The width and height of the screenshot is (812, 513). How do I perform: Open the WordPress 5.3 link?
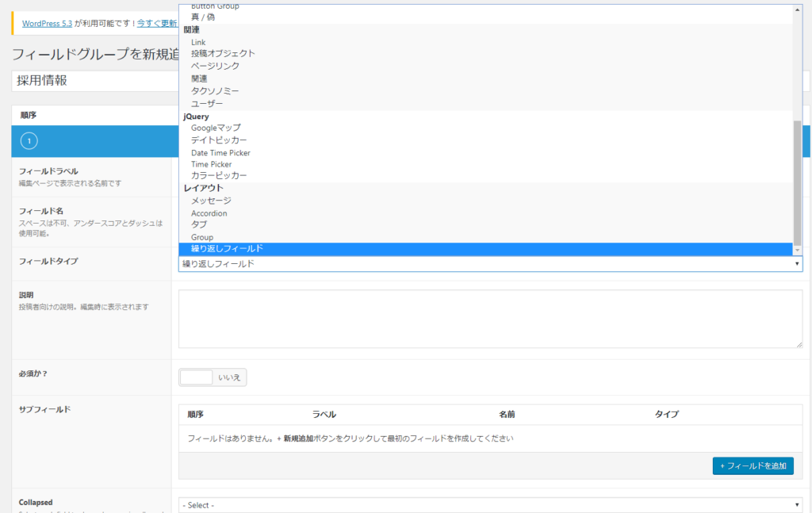pyautogui.click(x=48, y=24)
